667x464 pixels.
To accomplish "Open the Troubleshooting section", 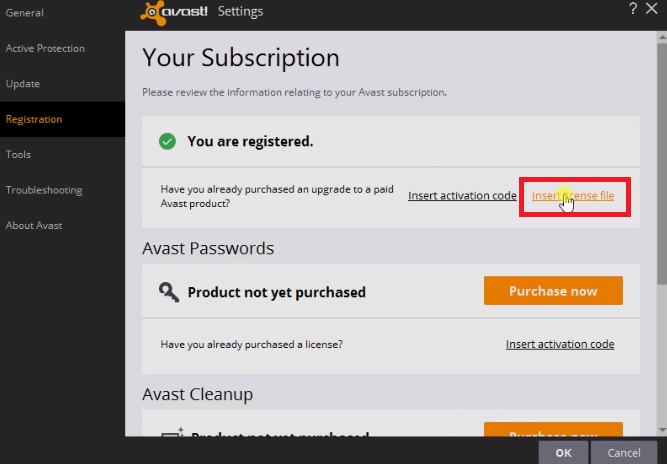I will (44, 190).
